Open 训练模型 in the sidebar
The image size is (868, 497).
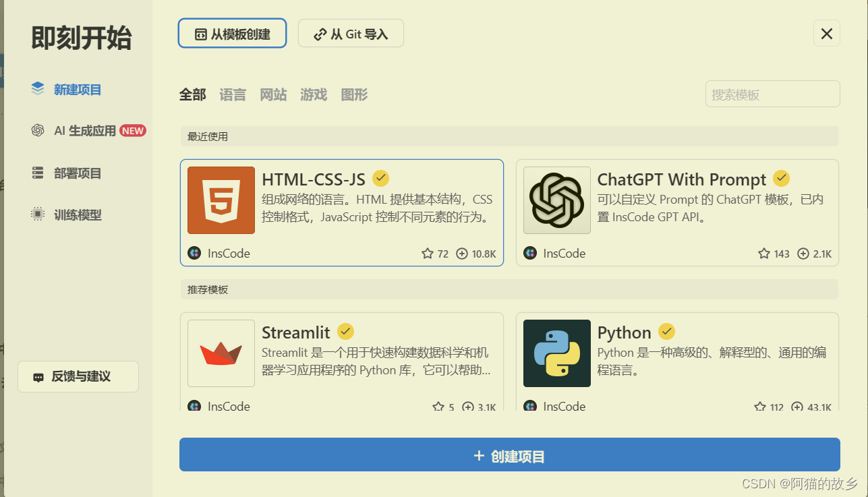click(x=78, y=215)
